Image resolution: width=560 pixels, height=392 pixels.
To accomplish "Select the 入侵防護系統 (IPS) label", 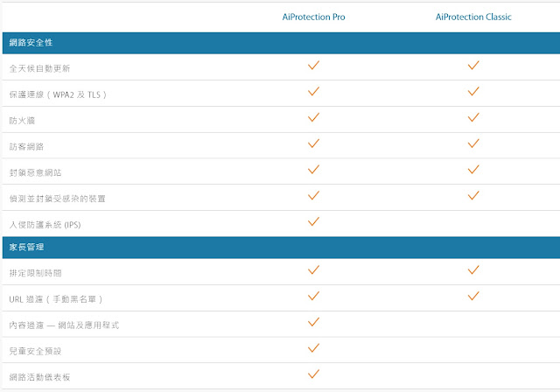I will tap(45, 225).
